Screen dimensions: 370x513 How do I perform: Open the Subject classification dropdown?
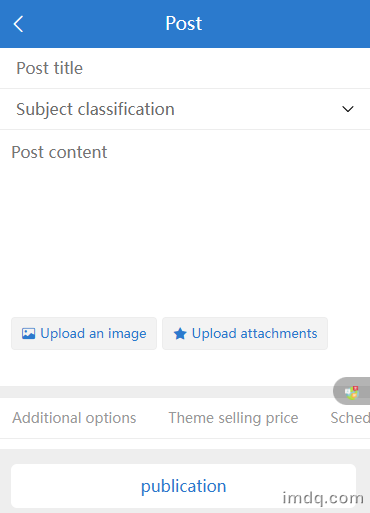(185, 109)
